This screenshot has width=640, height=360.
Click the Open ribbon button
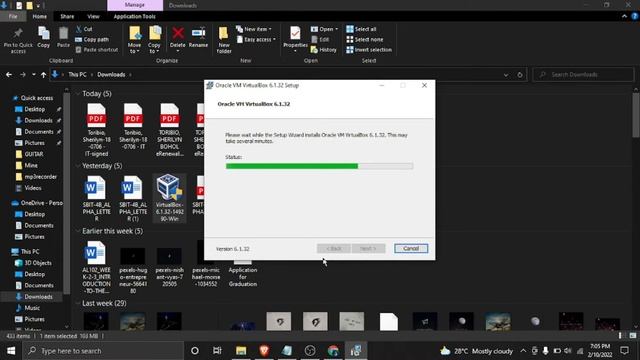[324, 29]
